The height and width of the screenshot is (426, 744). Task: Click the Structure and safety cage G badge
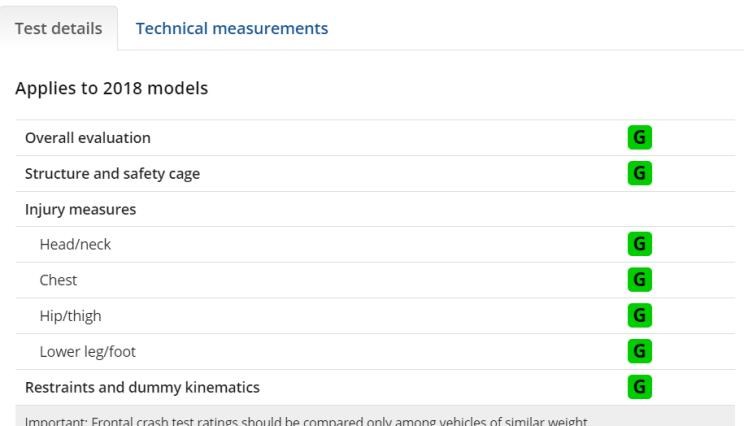pyautogui.click(x=640, y=173)
